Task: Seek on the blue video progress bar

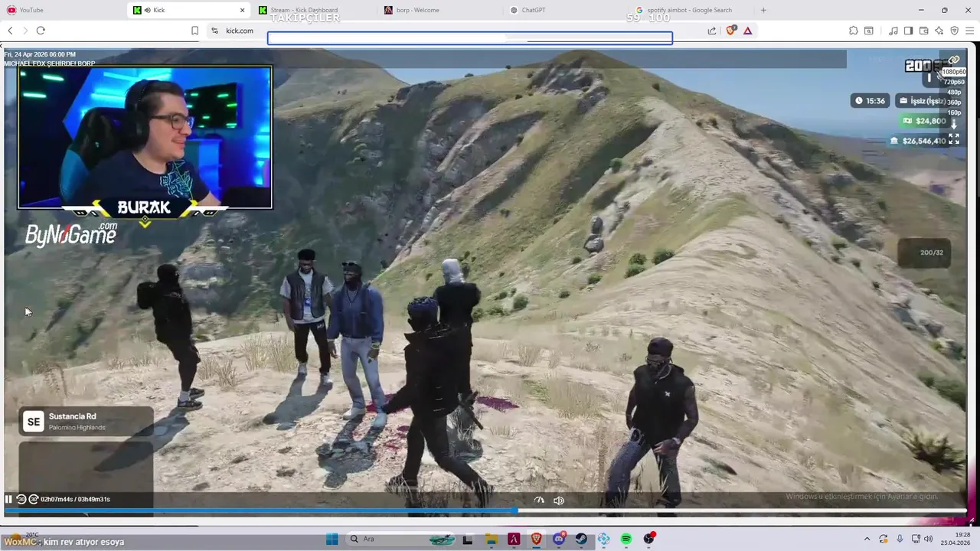Action: click(x=485, y=510)
